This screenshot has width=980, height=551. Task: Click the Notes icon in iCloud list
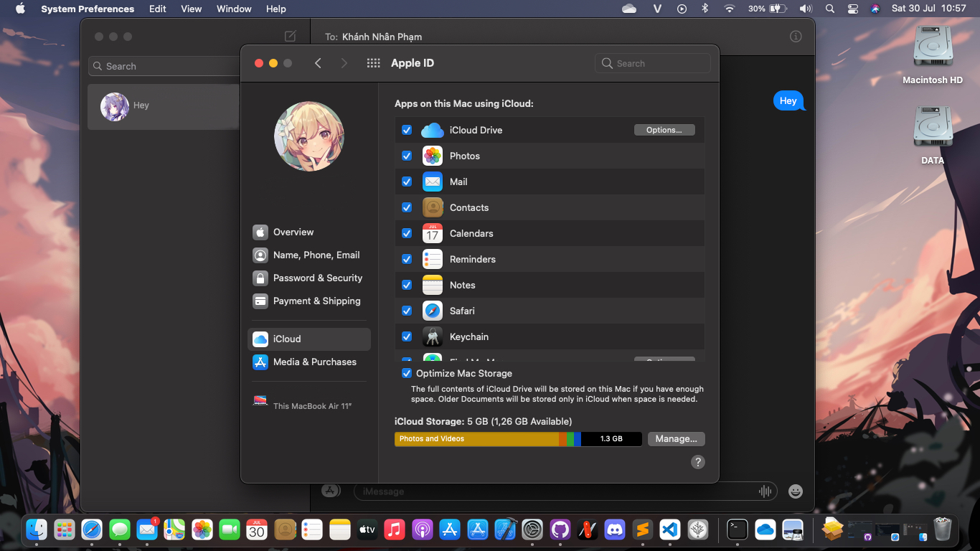[x=433, y=285]
